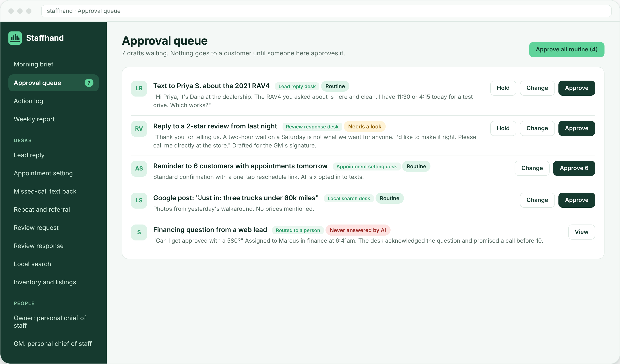Click the Lead reply desk tag

[x=297, y=86]
